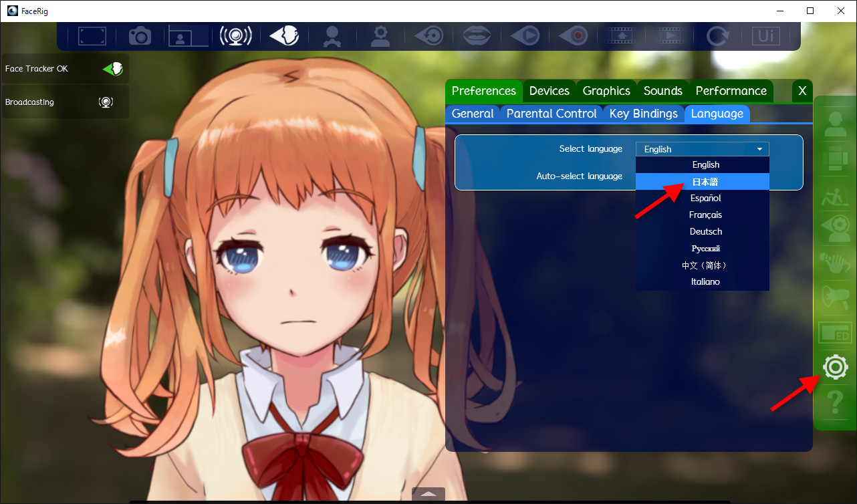Expand the bottom panel with the up arrow
This screenshot has width=857, height=504.
click(x=428, y=495)
